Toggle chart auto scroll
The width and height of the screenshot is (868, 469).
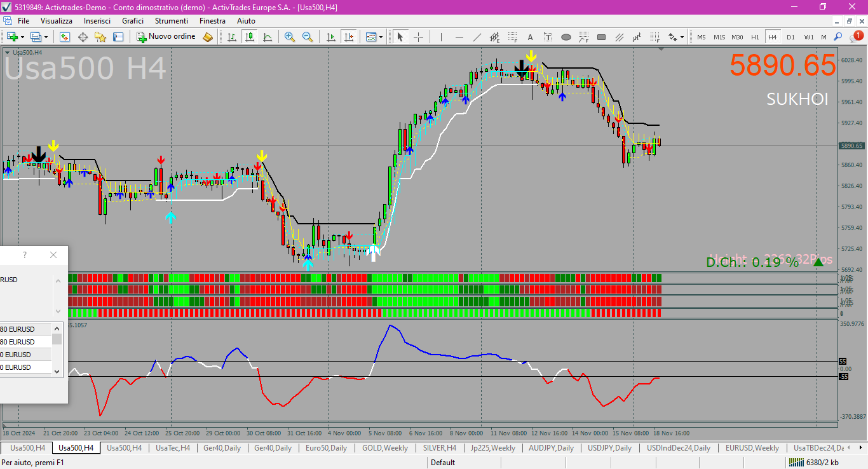point(330,37)
